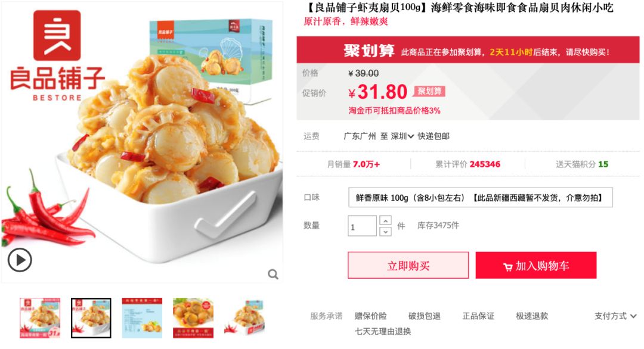Select the blue package thumbnail

(142, 318)
